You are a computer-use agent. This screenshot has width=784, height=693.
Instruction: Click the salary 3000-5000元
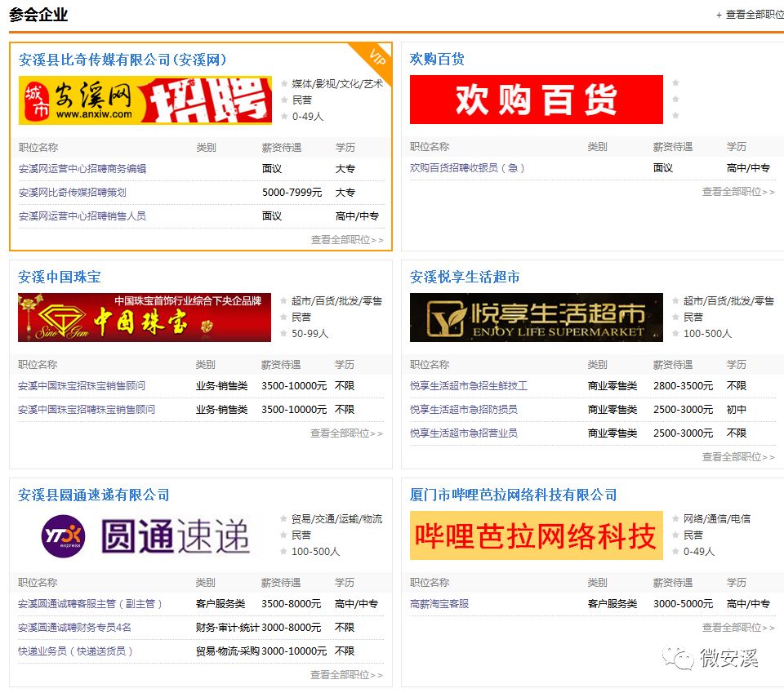pos(683,603)
